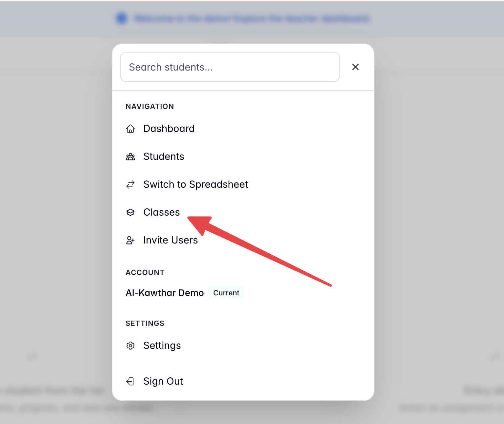Screen dimensions: 504x424
Task: Click the Current badge next to Al-Kawthar Demo
Action: 226,293
